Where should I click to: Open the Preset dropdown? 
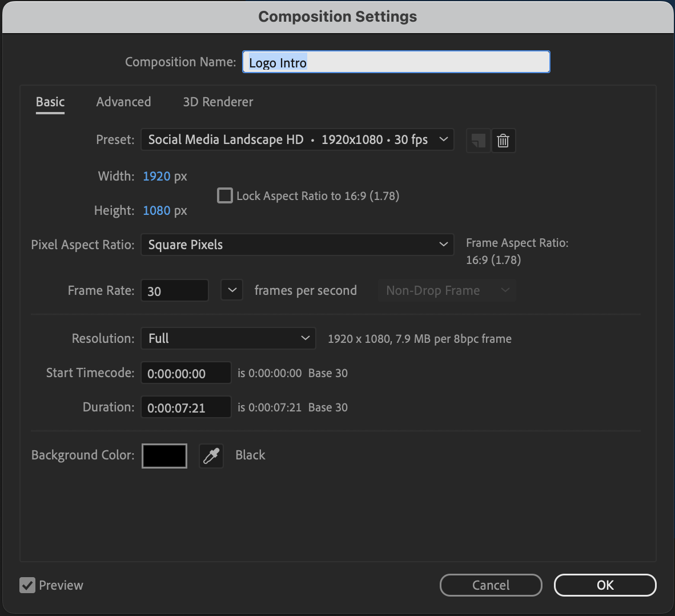click(297, 140)
